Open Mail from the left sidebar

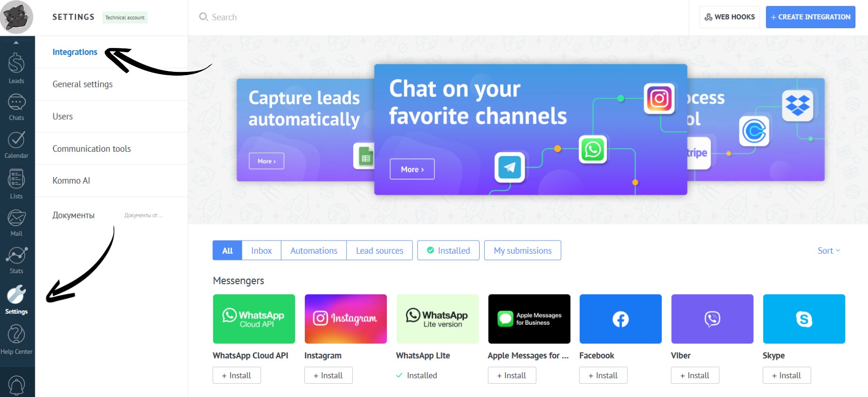tap(16, 222)
